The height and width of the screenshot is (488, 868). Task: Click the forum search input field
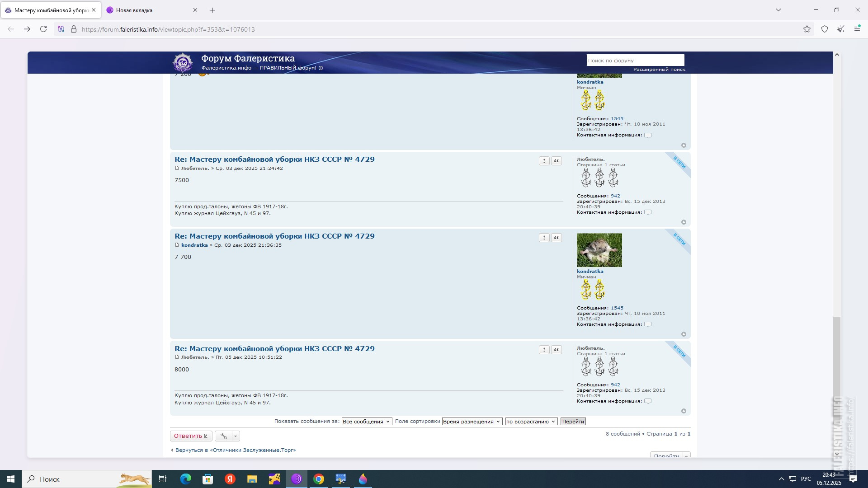tap(635, 61)
